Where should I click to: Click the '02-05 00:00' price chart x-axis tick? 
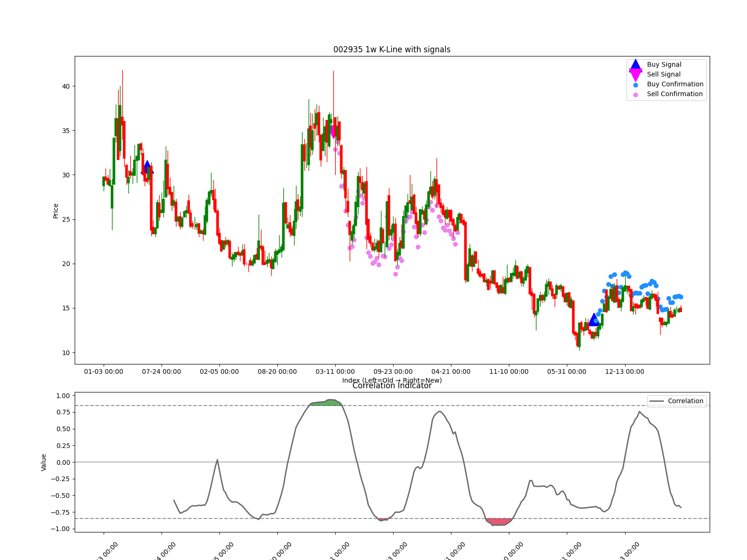(x=219, y=371)
